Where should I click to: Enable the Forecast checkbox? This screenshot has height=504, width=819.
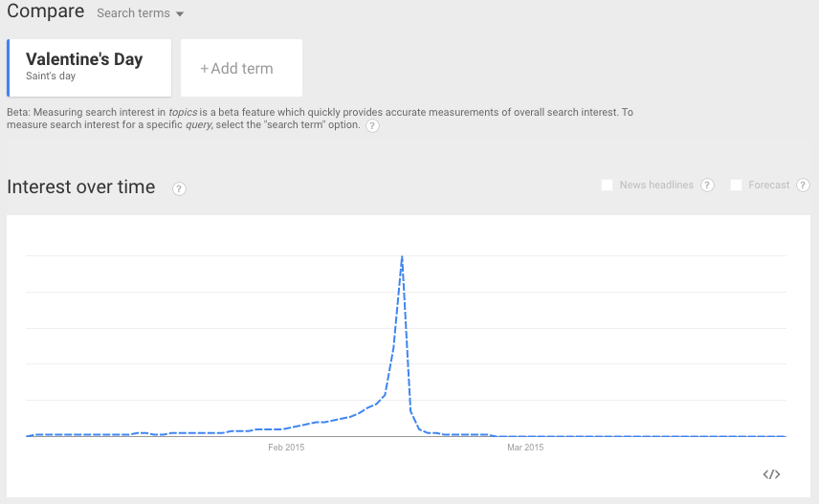pos(736,186)
